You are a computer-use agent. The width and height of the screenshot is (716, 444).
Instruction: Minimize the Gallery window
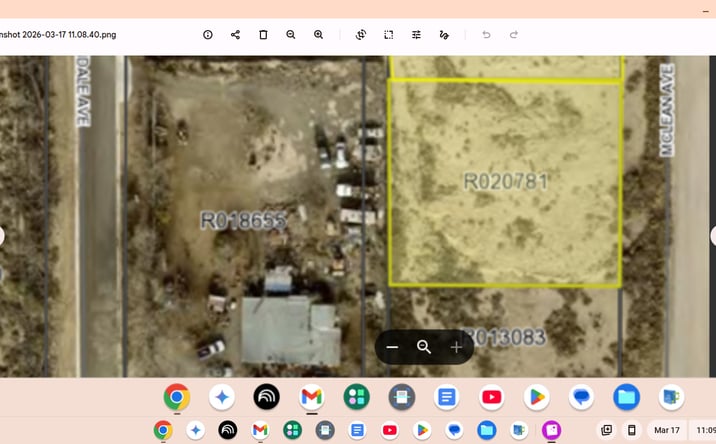(705, 10)
